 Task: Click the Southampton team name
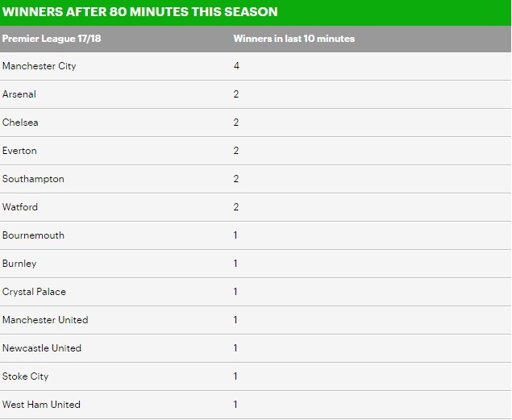[x=33, y=179]
